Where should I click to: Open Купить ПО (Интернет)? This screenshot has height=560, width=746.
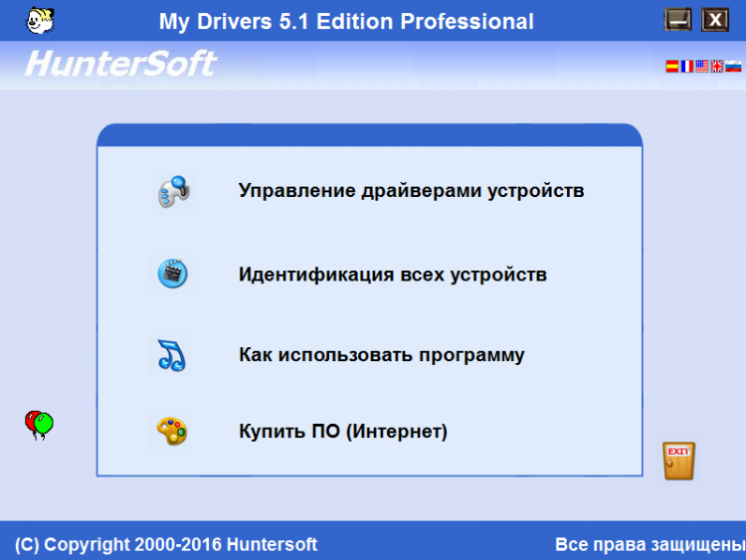click(343, 431)
